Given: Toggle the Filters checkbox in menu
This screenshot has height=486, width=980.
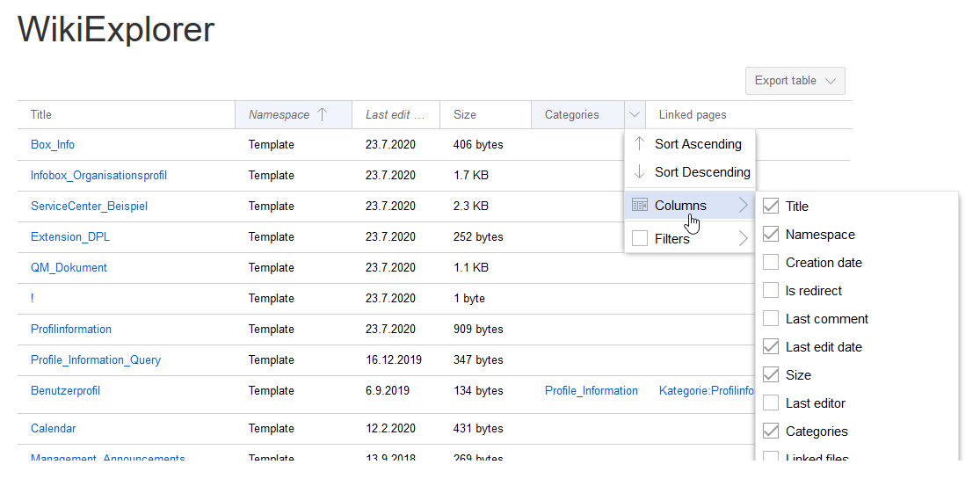Looking at the screenshot, I should point(639,239).
